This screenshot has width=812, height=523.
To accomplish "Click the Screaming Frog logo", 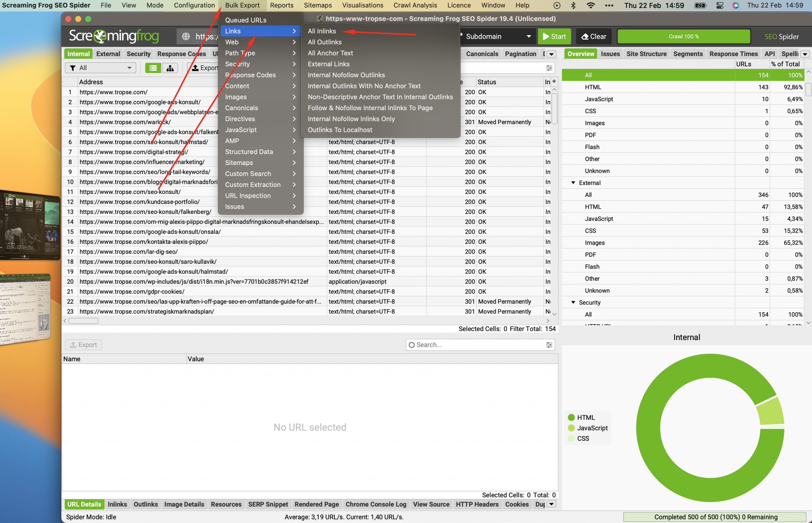I will pyautogui.click(x=114, y=36).
